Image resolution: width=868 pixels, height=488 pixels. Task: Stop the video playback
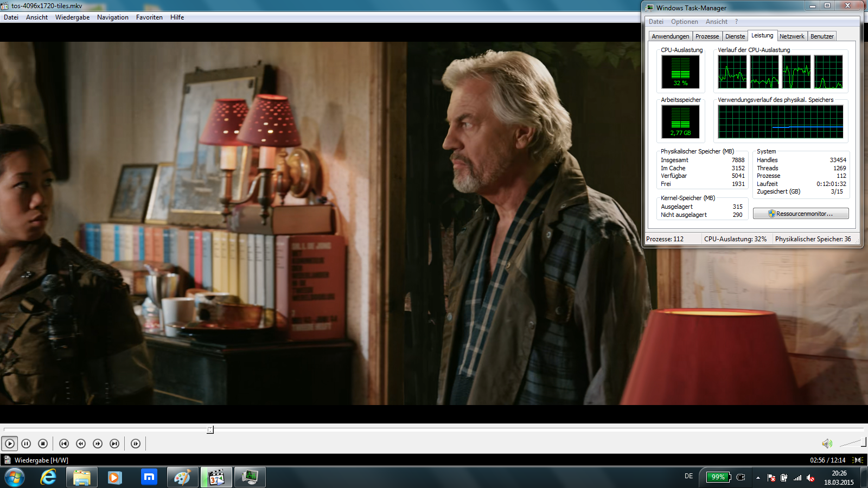click(43, 444)
